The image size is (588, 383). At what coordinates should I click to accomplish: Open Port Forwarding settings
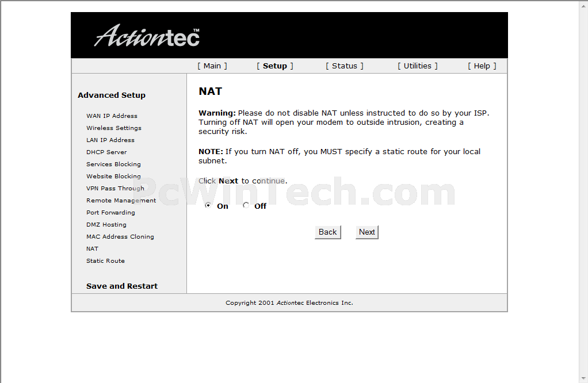coord(110,212)
